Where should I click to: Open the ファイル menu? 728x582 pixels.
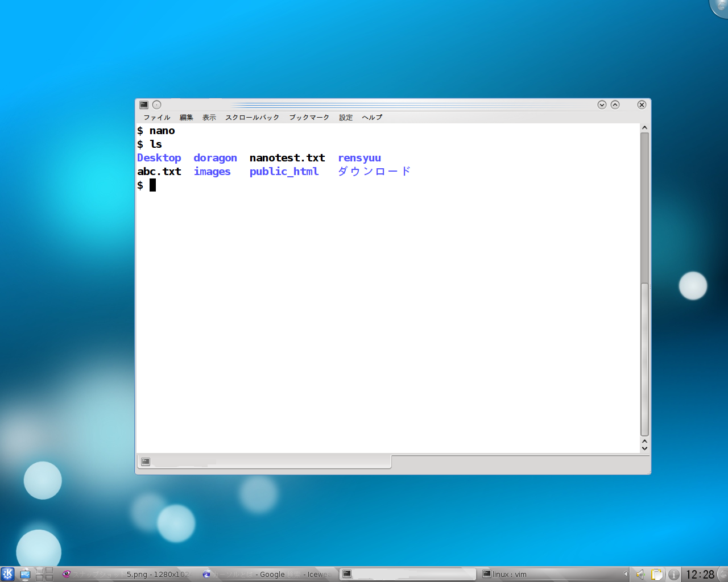(156, 117)
